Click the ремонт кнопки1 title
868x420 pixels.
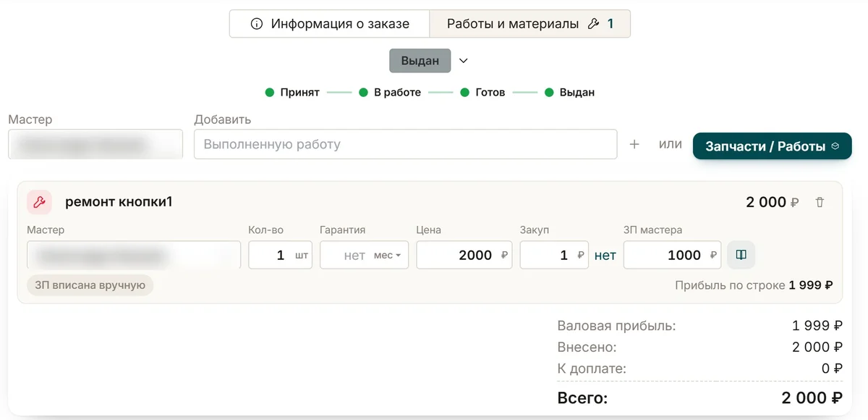(x=119, y=202)
